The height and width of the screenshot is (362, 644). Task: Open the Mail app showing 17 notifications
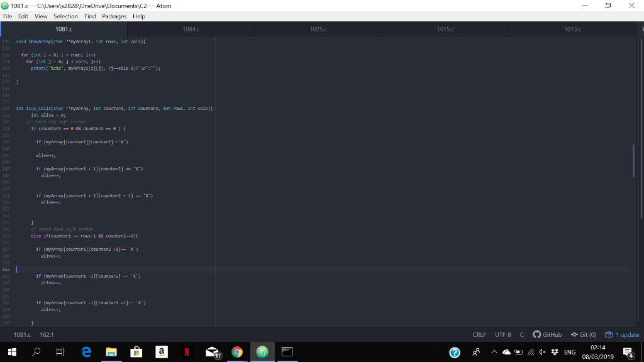211,353
